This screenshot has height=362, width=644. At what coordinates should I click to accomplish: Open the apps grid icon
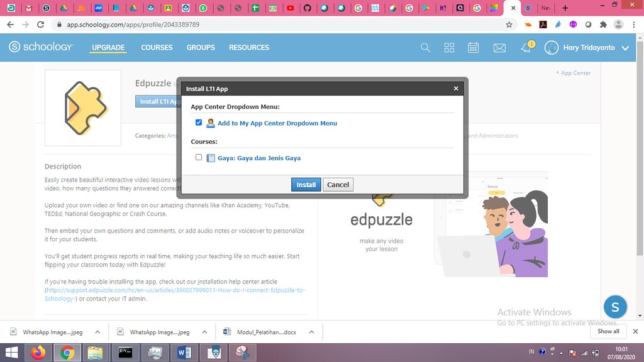pyautogui.click(x=449, y=48)
